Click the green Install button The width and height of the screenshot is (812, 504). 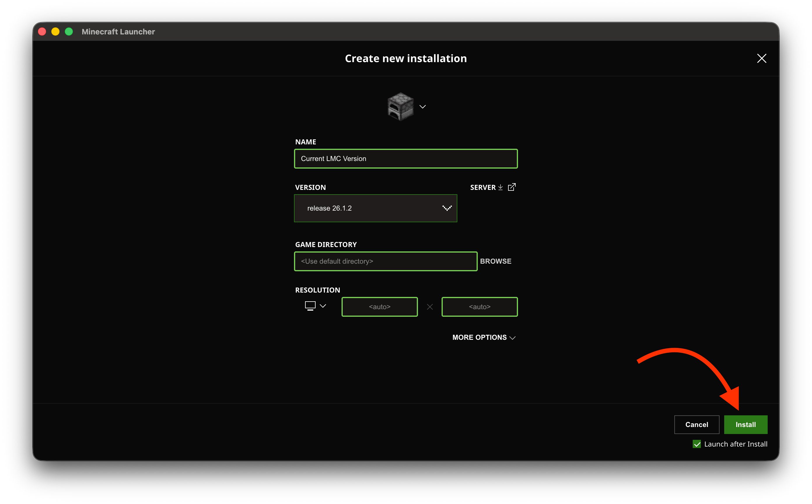tap(746, 425)
